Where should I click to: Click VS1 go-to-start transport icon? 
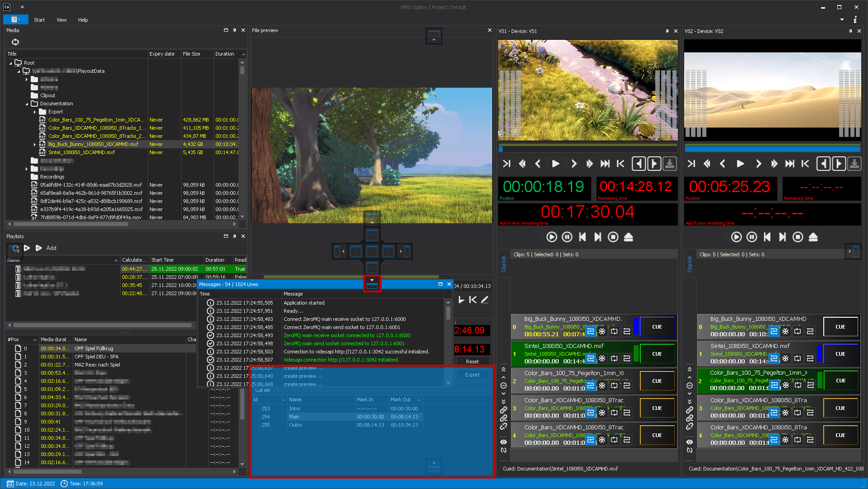point(621,164)
